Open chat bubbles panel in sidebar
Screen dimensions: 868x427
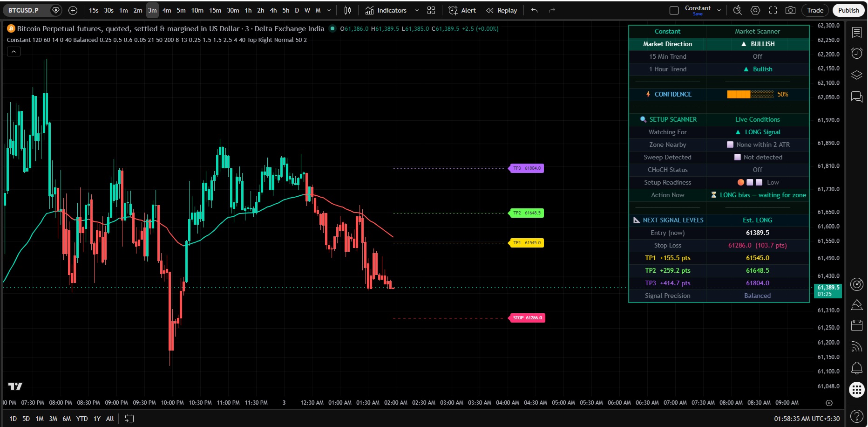click(857, 96)
